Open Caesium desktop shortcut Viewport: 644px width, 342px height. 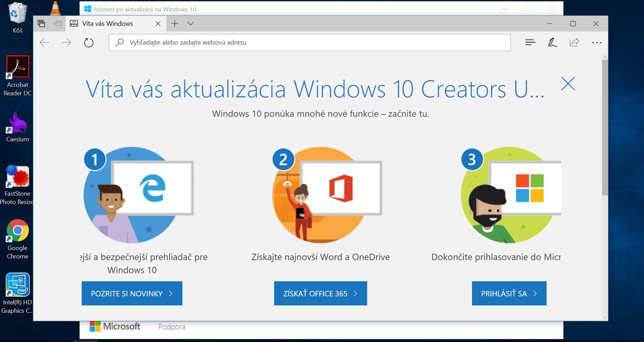pyautogui.click(x=17, y=127)
